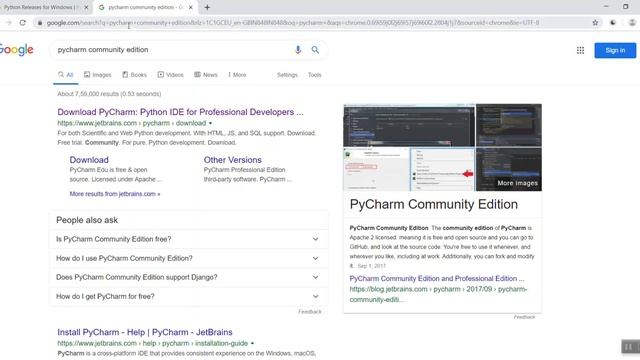
Task: Click the Google logo
Action: [17, 50]
